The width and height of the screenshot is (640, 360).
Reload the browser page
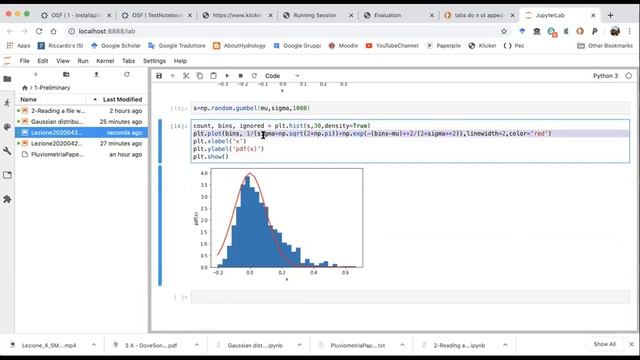click(39, 31)
